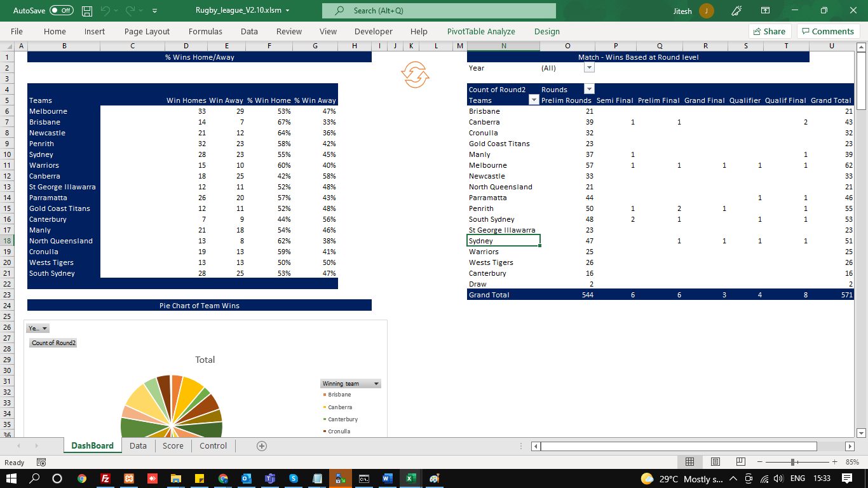Open the Comments pane button
The width and height of the screenshot is (868, 488).
pyautogui.click(x=828, y=31)
